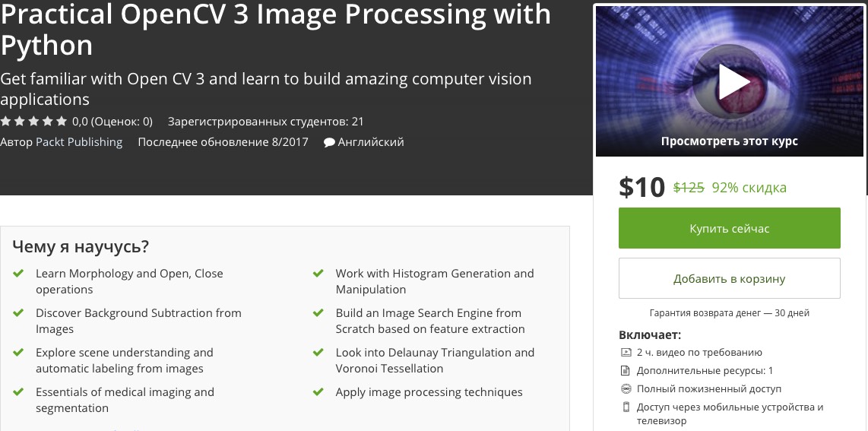Screen dimensions: 868x431
Task: Click Зарегистрированных студентов: 21 text
Action: point(266,121)
